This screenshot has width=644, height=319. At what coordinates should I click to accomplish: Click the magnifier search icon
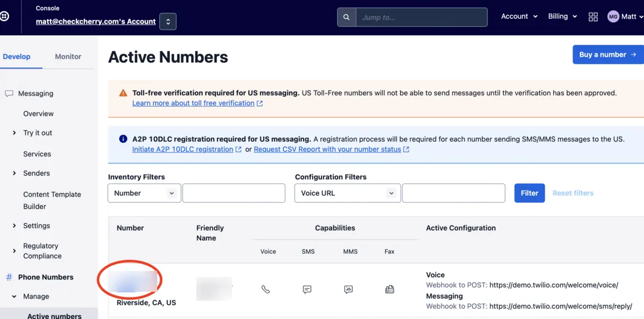click(347, 17)
